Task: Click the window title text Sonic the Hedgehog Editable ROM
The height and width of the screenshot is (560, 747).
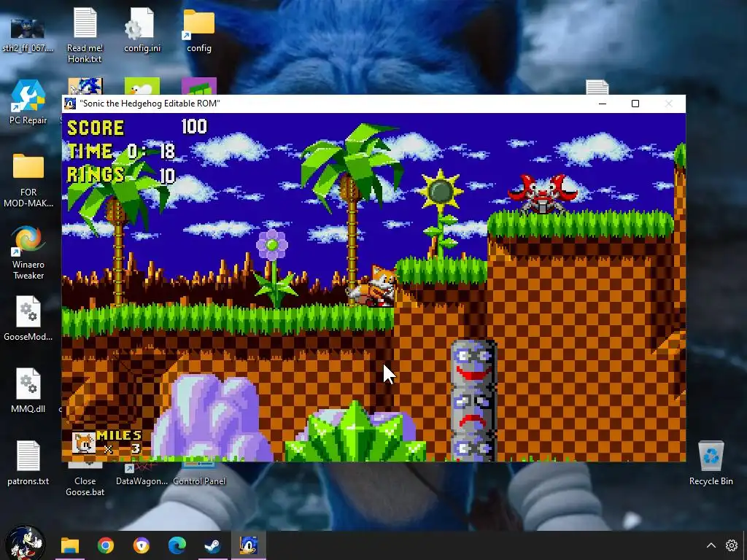Action: (150, 104)
